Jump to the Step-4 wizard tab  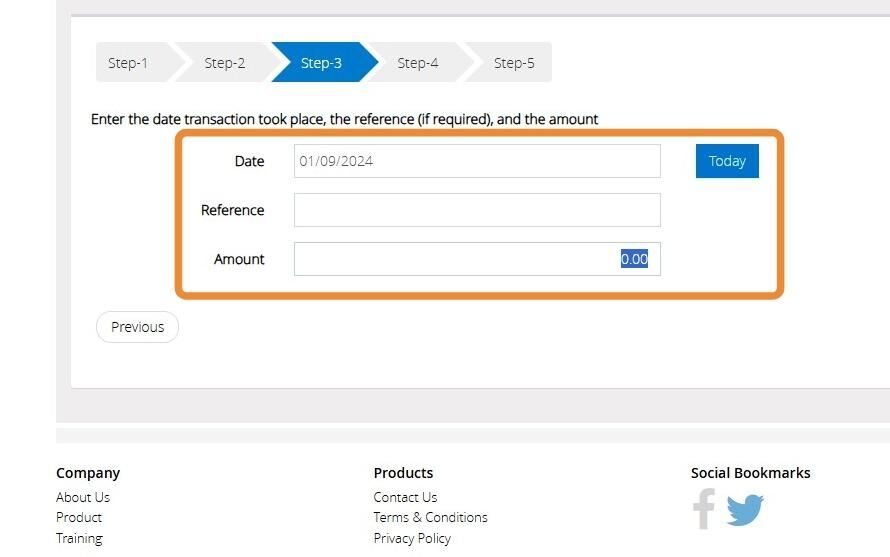click(x=418, y=62)
